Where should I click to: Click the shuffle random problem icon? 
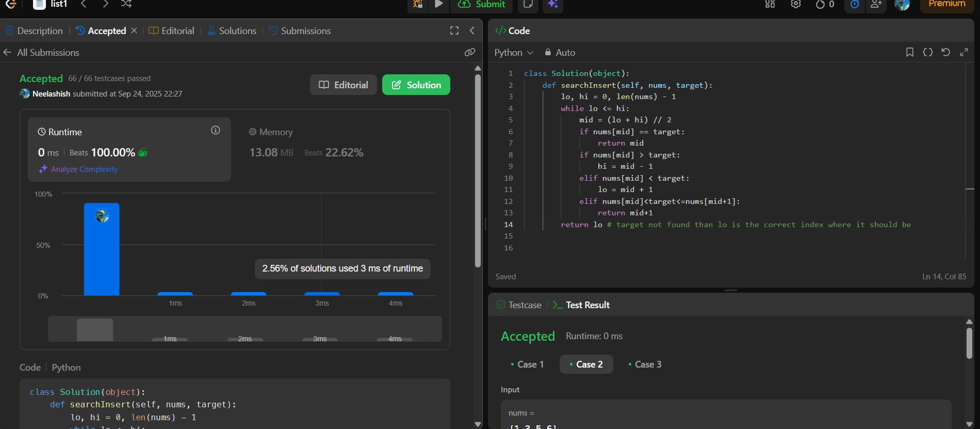126,4
